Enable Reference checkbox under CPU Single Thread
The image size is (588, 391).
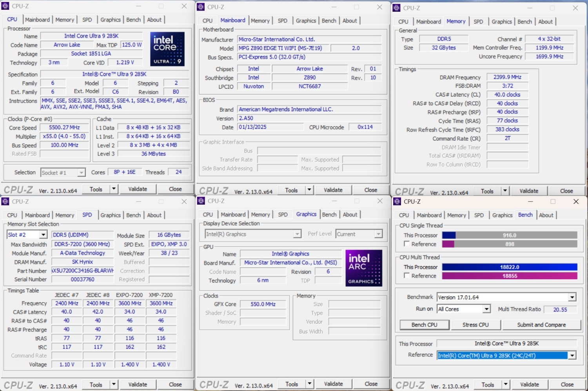tap(407, 244)
